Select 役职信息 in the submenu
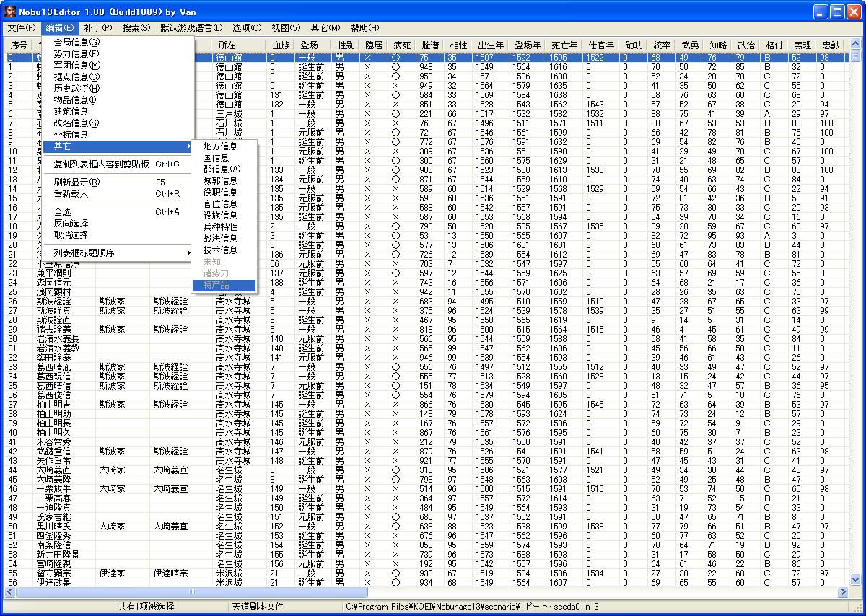The width and height of the screenshot is (866, 616). pyautogui.click(x=224, y=193)
